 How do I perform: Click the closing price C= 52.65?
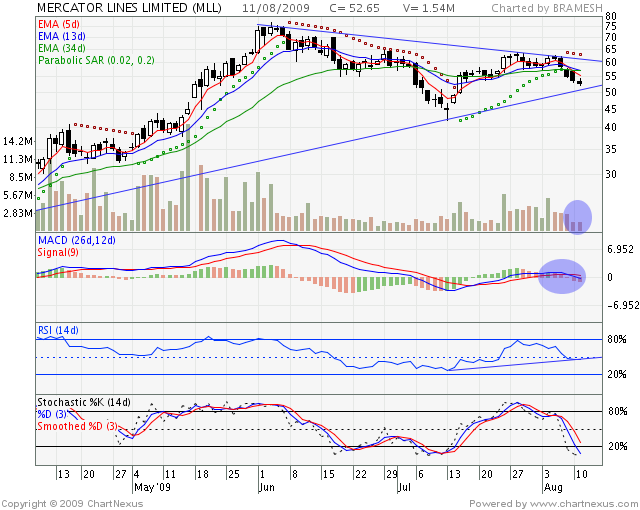[x=354, y=8]
